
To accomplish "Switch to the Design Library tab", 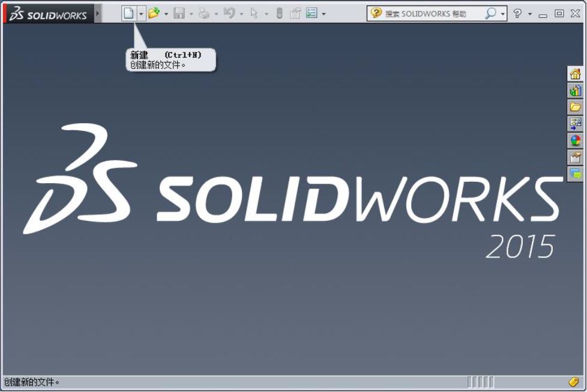I will 575,91.
